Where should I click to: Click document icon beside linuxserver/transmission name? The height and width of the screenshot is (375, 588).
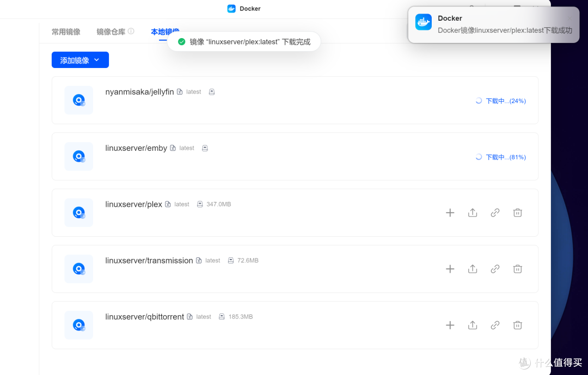(x=199, y=261)
